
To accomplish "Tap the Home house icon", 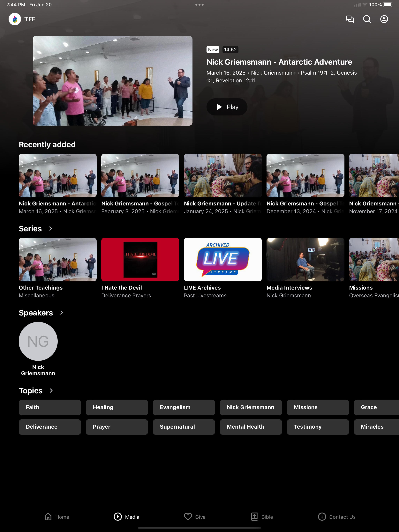I will click(x=48, y=516).
